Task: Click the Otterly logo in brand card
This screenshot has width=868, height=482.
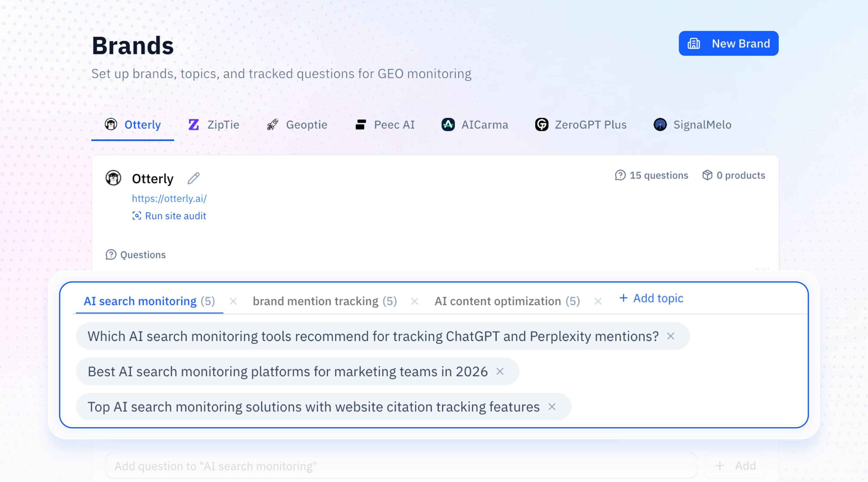Action: [113, 178]
